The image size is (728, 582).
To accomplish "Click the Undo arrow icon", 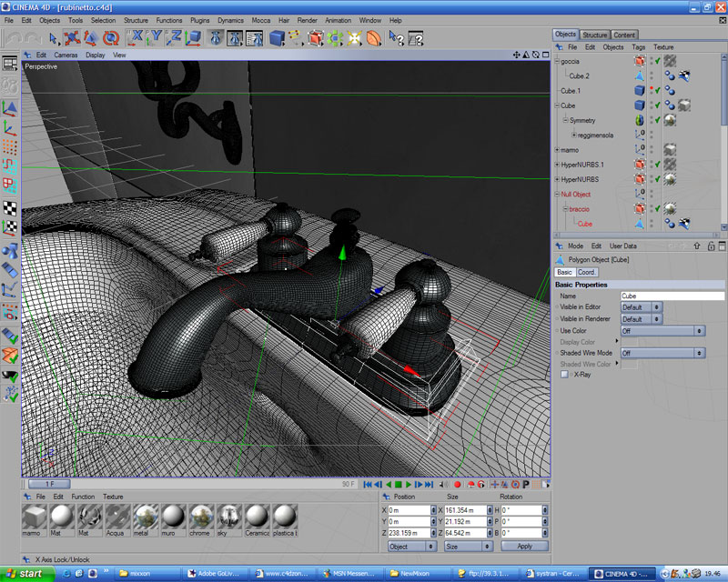I will [x=15, y=38].
